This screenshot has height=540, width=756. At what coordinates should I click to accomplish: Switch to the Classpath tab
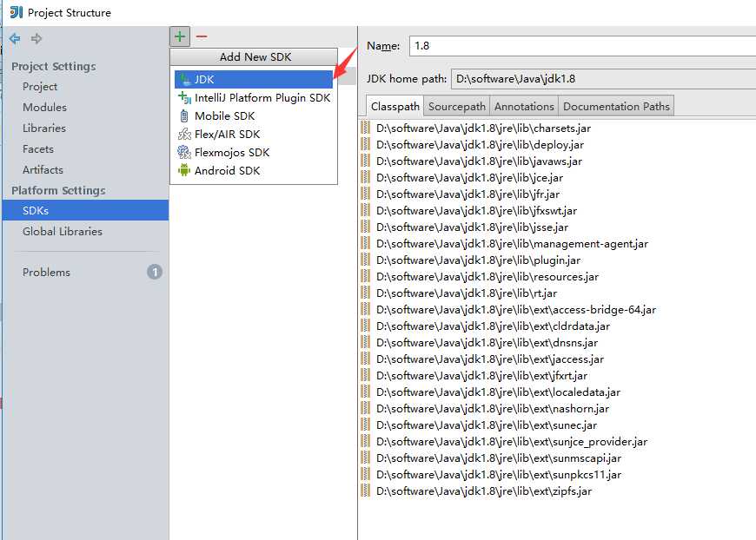point(395,107)
